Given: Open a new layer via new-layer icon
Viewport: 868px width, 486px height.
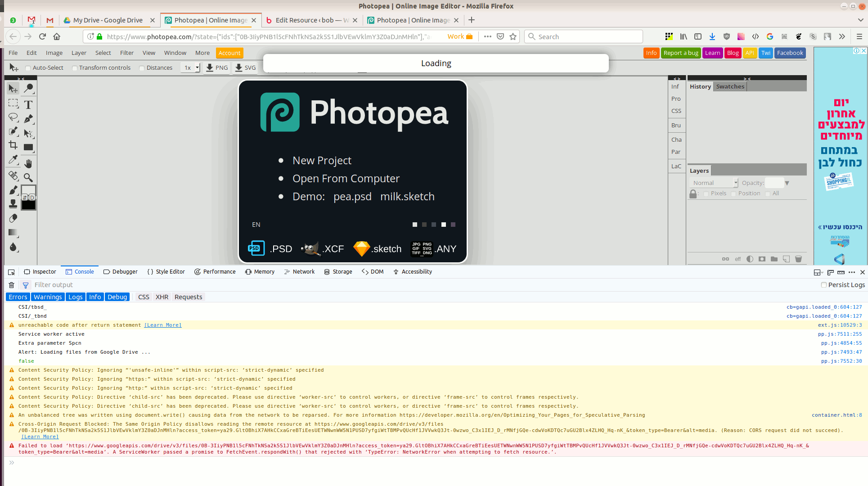Looking at the screenshot, I should pos(786,259).
